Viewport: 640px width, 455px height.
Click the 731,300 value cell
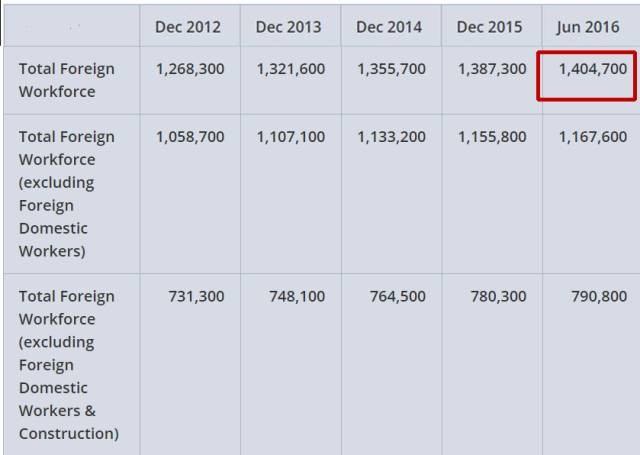pos(198,296)
